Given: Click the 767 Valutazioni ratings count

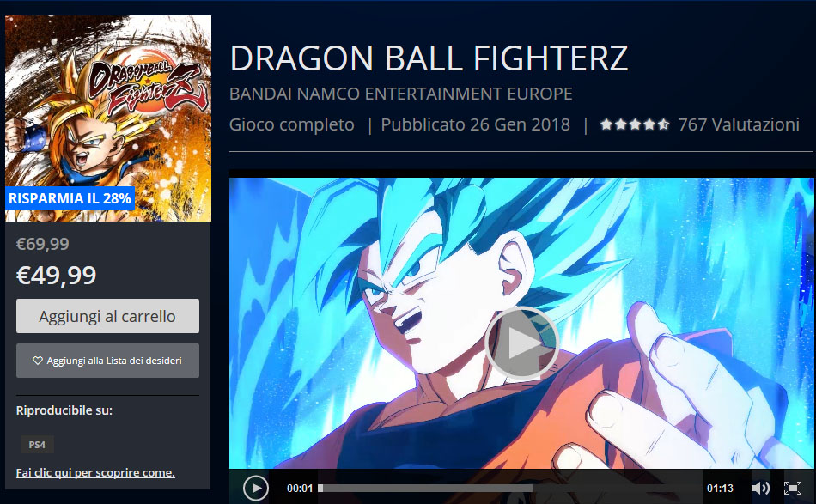Looking at the screenshot, I should click(x=739, y=124).
